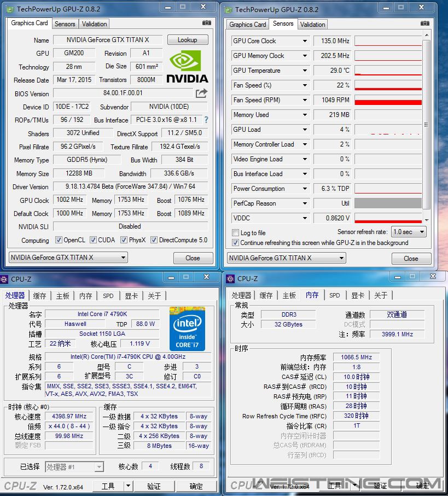The width and height of the screenshot is (448, 496).
Task: Click the CPU-Z app icon in the 内存 window title bar
Action: coord(230,279)
